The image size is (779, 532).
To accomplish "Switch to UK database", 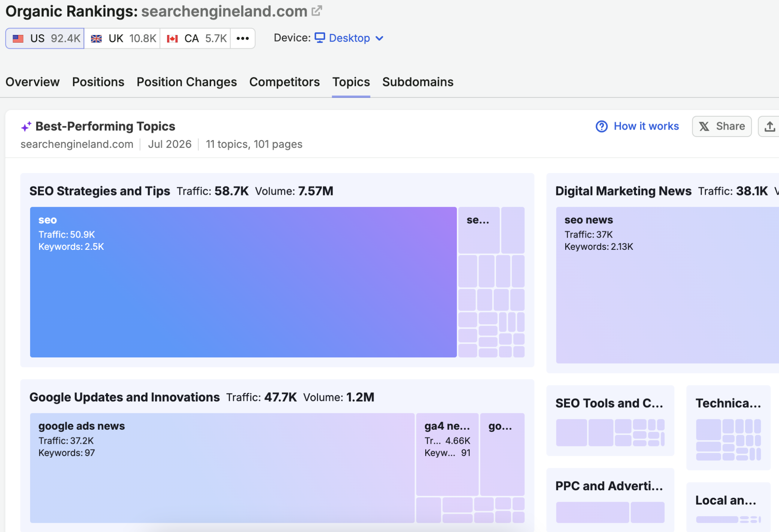I will click(122, 38).
